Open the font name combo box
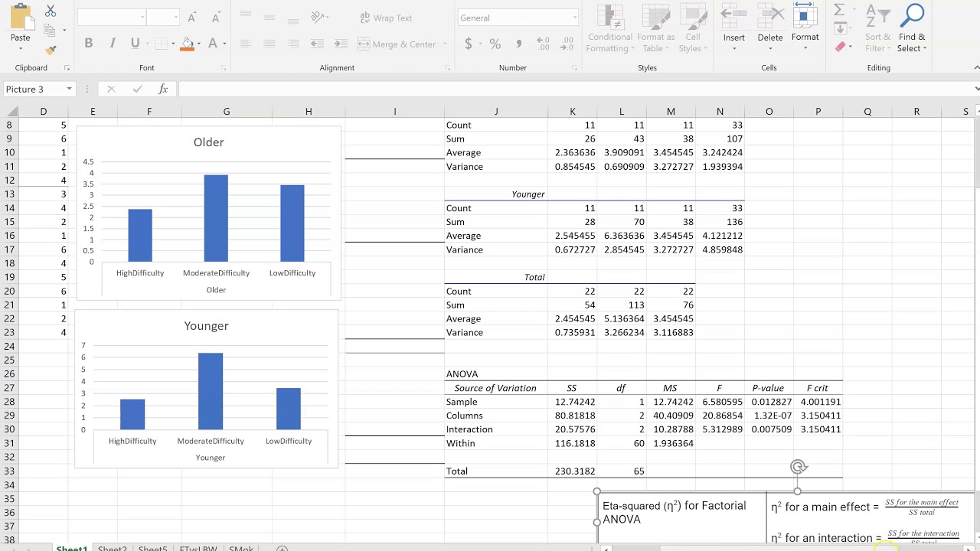The image size is (980, 551). point(112,18)
